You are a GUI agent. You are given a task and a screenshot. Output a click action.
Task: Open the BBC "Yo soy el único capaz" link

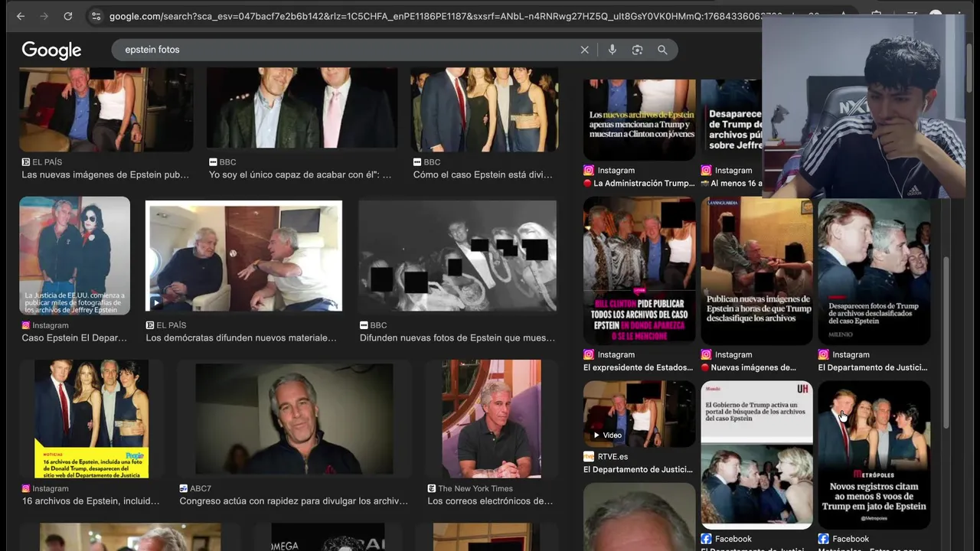pyautogui.click(x=300, y=174)
